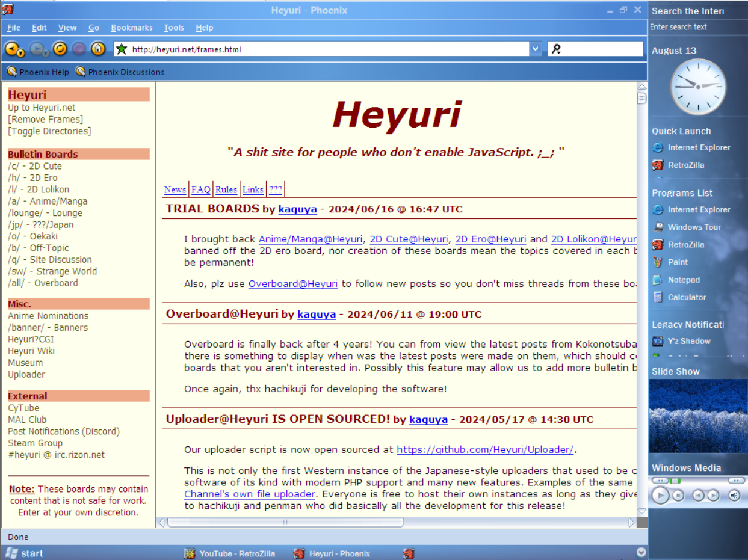Launch RetroZilla from Quick Launch
The image size is (748, 560).
[x=678, y=165]
